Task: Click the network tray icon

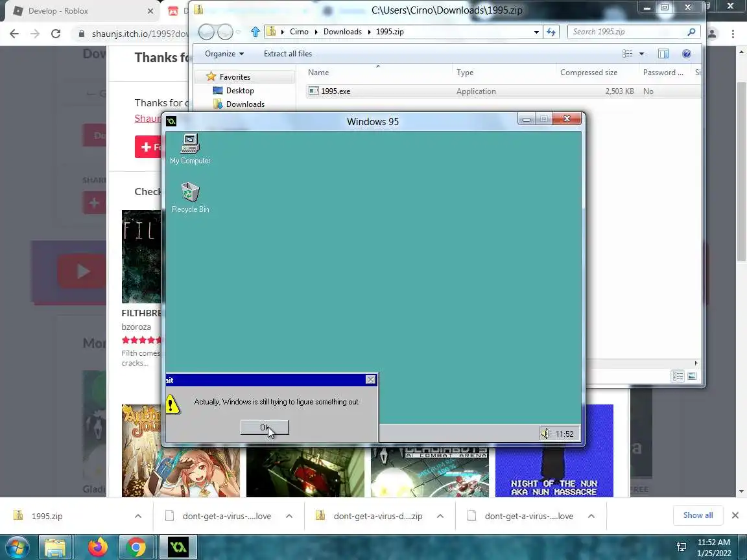Action: (x=682, y=546)
